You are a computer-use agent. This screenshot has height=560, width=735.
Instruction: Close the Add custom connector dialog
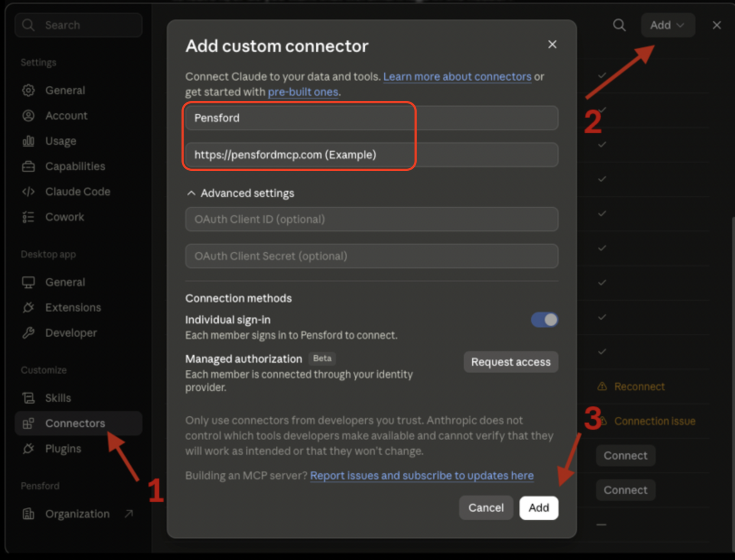click(x=552, y=44)
